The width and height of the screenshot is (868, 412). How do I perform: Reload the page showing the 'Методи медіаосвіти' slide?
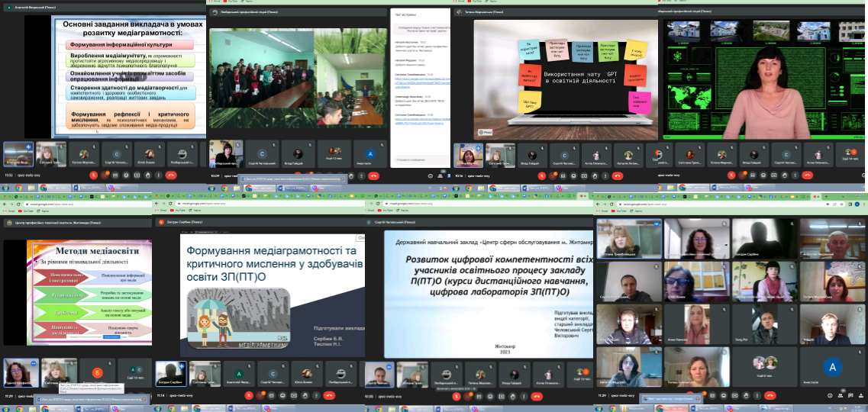(19, 203)
